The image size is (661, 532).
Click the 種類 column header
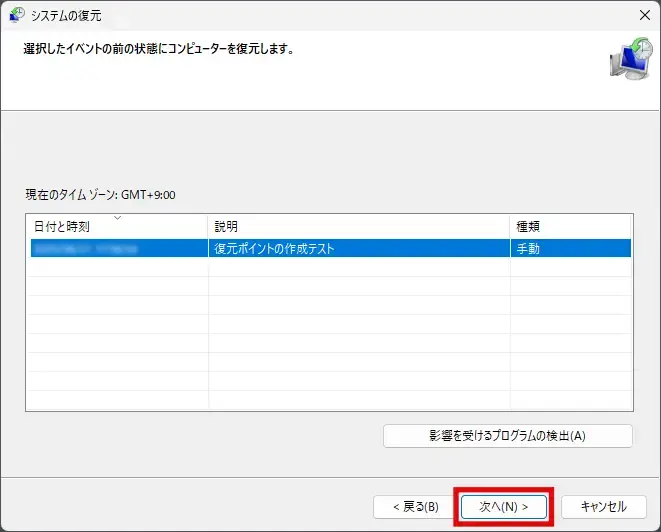tap(570, 227)
